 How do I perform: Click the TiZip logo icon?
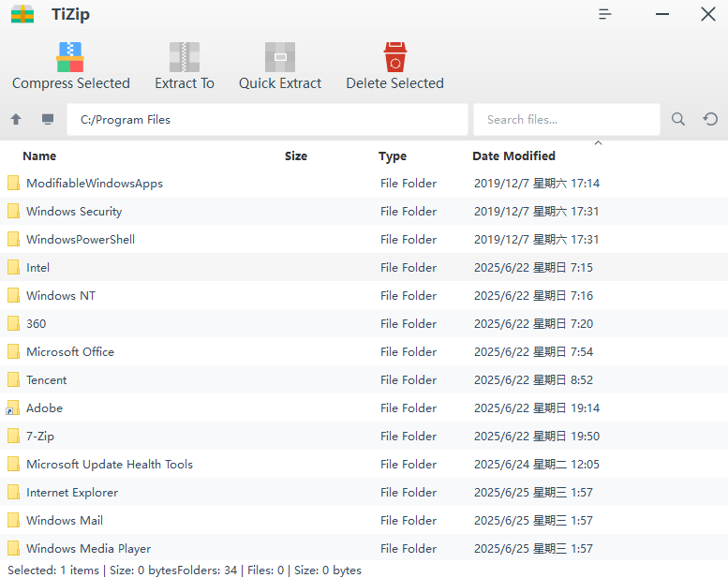[x=22, y=14]
